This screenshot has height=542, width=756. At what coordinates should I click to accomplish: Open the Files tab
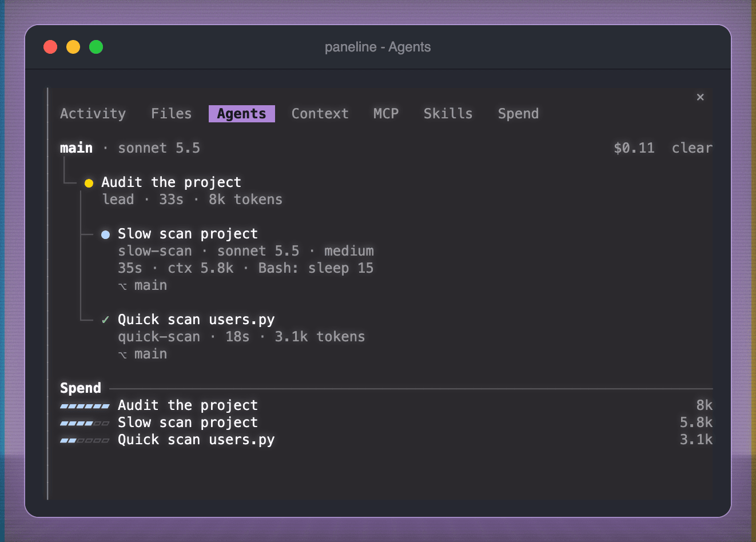click(171, 114)
